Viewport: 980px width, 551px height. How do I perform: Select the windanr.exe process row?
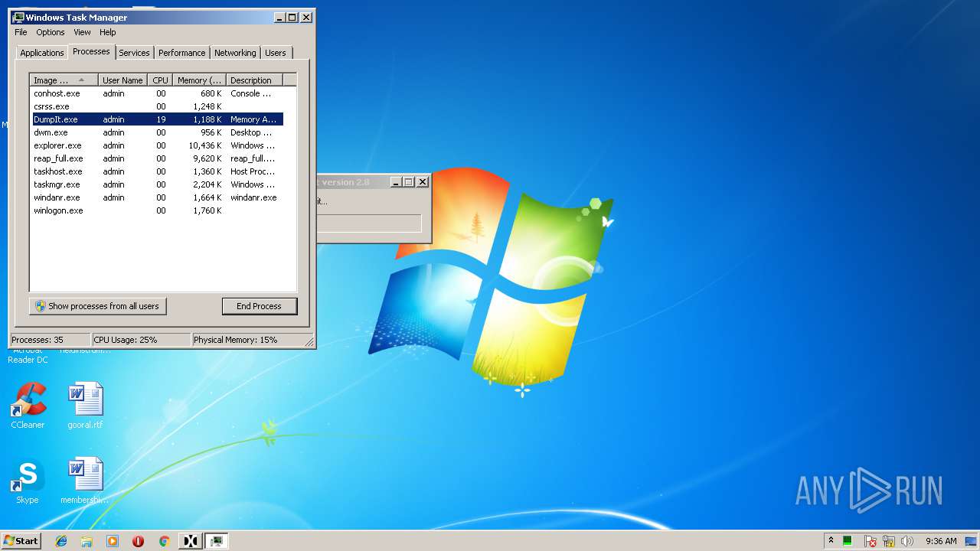pos(157,197)
